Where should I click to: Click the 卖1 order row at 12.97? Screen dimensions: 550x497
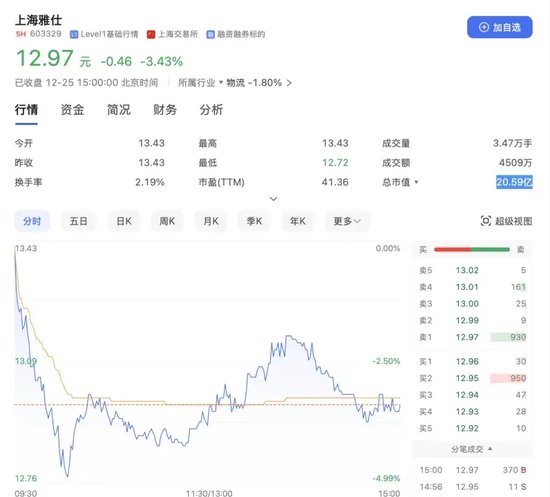pos(472,337)
